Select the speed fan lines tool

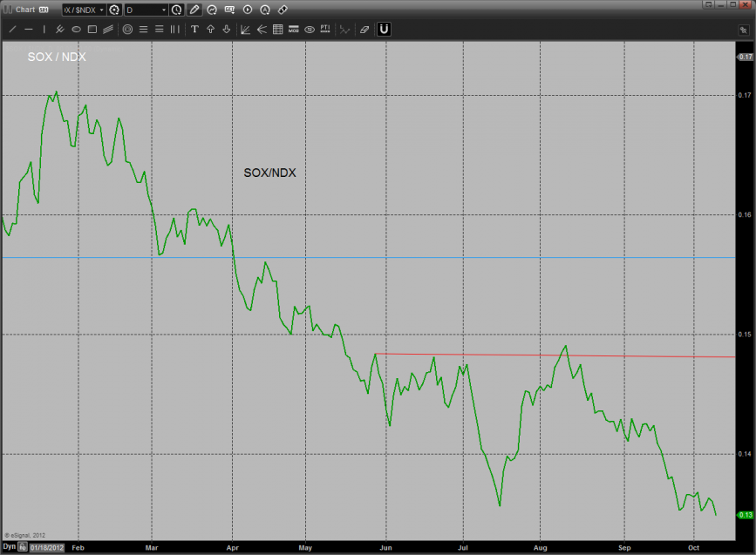[x=262, y=30]
